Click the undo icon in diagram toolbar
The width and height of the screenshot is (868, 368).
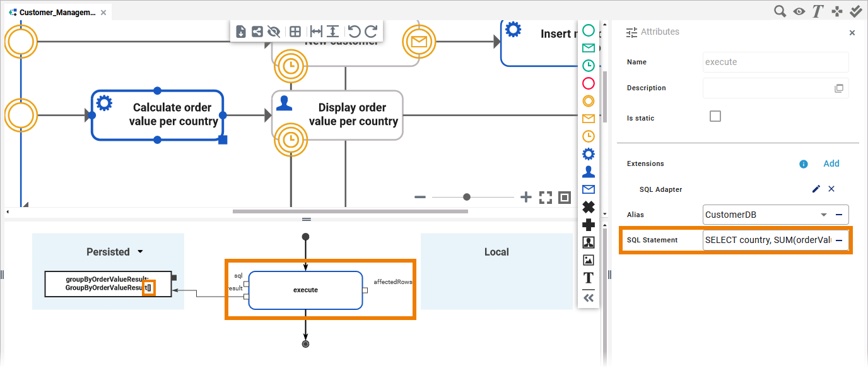coord(354,32)
